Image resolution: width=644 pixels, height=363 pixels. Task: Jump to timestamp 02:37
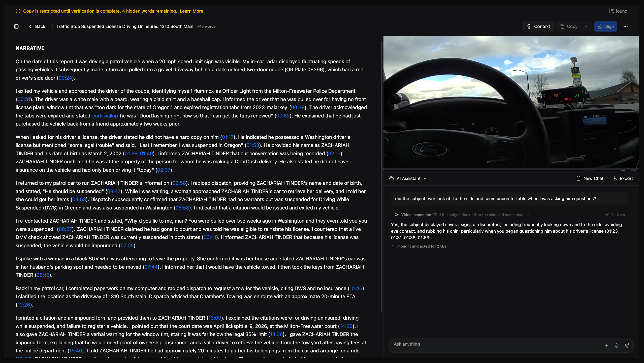point(164,170)
